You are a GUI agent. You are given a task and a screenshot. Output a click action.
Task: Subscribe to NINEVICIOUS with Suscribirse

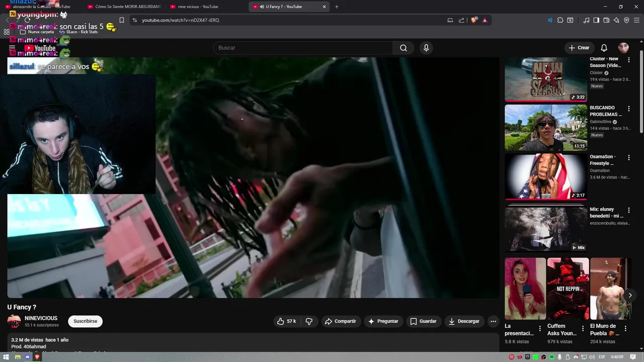(85, 321)
